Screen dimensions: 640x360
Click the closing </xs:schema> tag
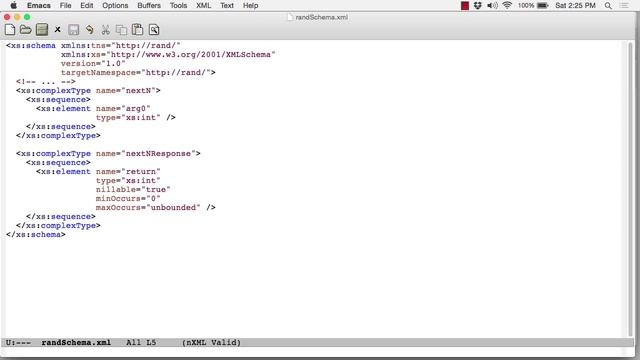(36, 234)
